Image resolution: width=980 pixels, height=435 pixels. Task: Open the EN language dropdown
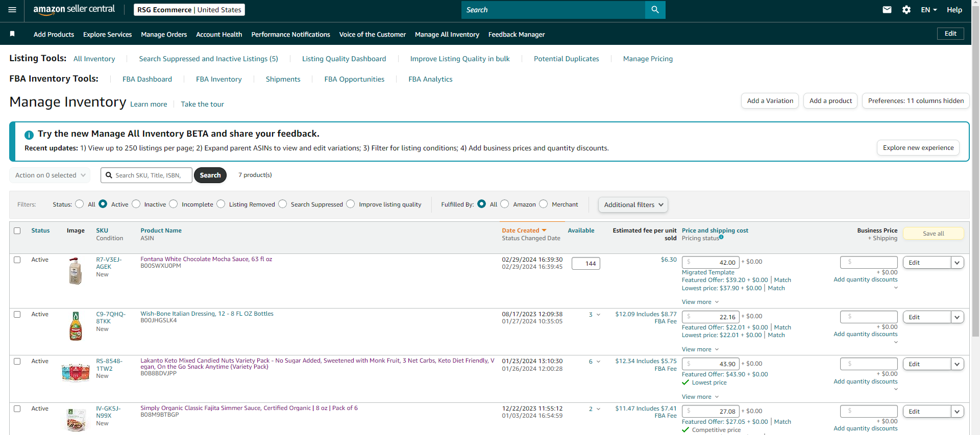(x=928, y=10)
